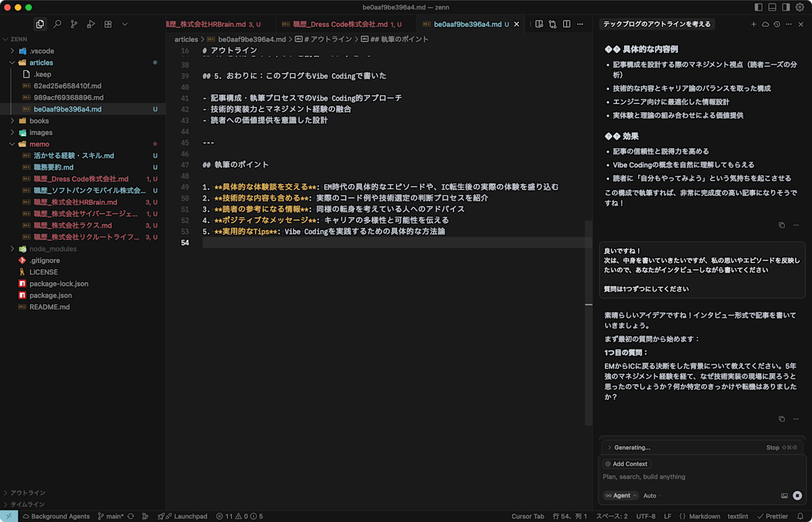Image resolution: width=812 pixels, height=522 pixels.
Task: Close the be0aaf9be396a4.md tab
Action: click(518, 24)
